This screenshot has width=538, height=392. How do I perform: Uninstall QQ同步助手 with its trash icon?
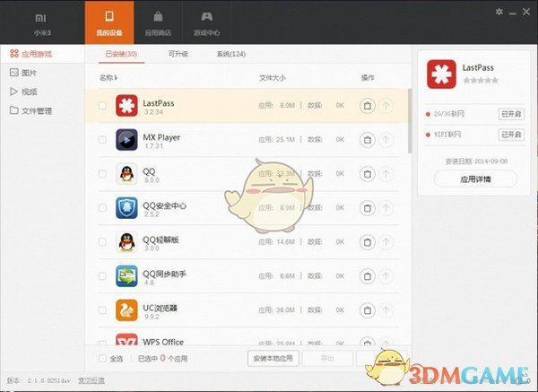click(367, 276)
